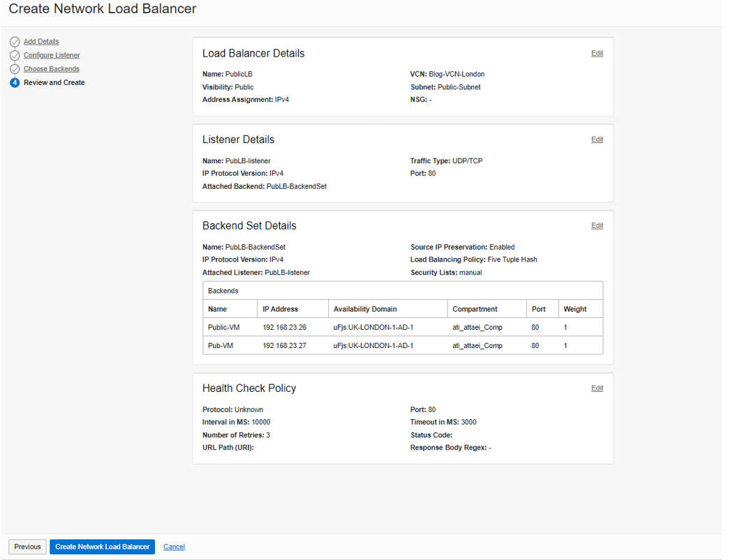Cancel the load balancer creation
Viewport: 735px width, 560px height.
pos(174,547)
